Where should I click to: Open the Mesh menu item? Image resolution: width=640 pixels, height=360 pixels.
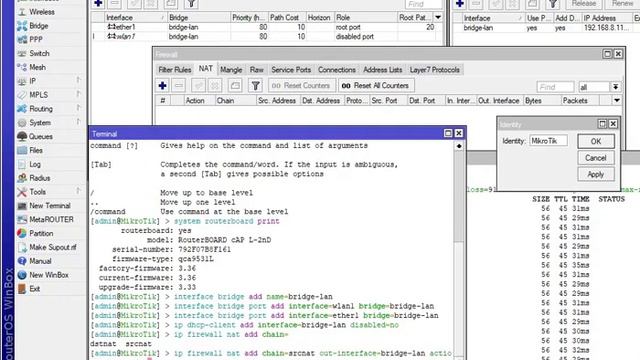coord(37,67)
